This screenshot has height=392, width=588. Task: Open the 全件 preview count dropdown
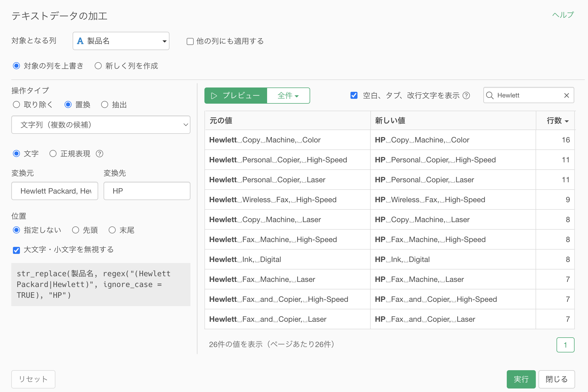coord(288,96)
